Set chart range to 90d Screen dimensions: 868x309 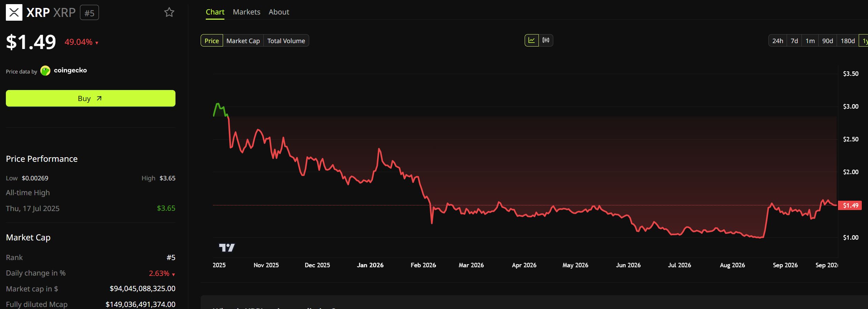pyautogui.click(x=828, y=41)
